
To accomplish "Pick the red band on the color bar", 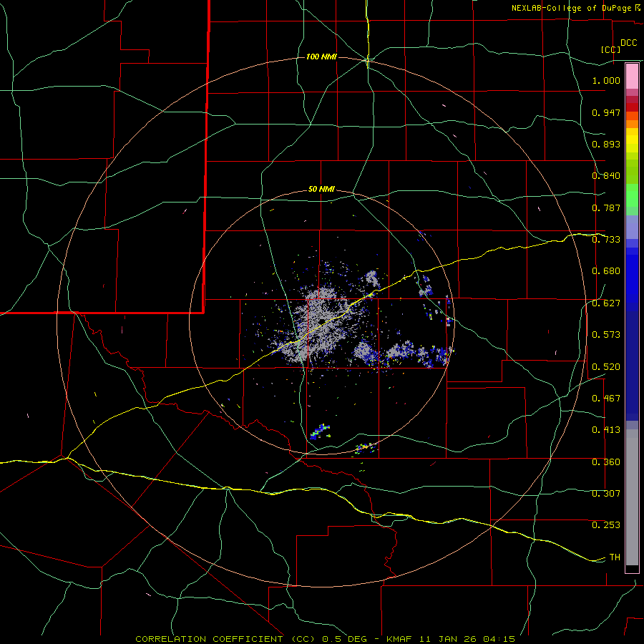I will 632,107.
